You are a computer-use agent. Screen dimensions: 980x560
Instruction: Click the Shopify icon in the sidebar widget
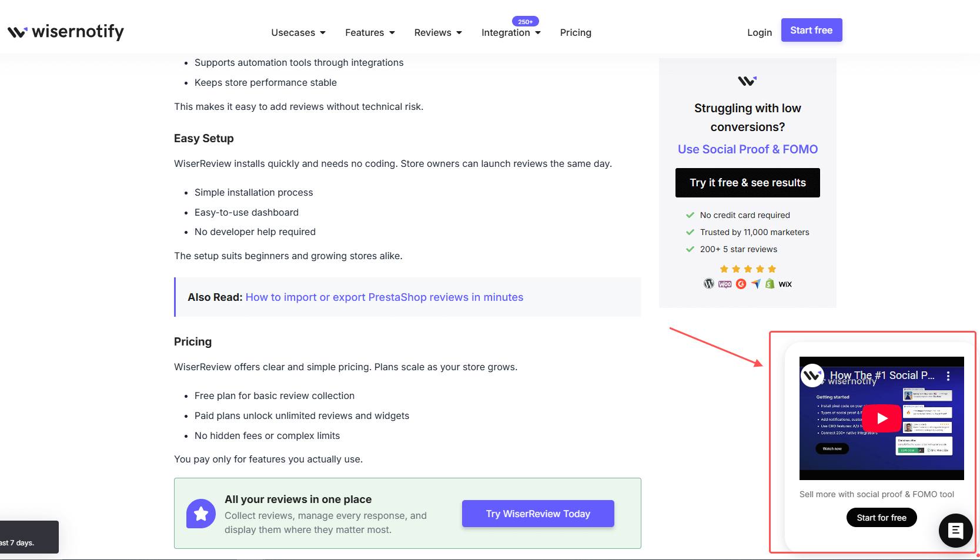point(770,283)
